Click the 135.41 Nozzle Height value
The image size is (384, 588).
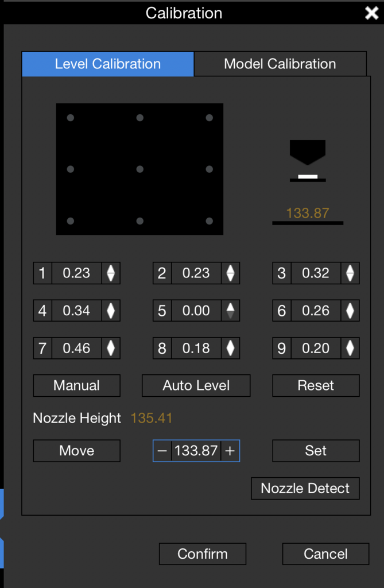pos(152,418)
